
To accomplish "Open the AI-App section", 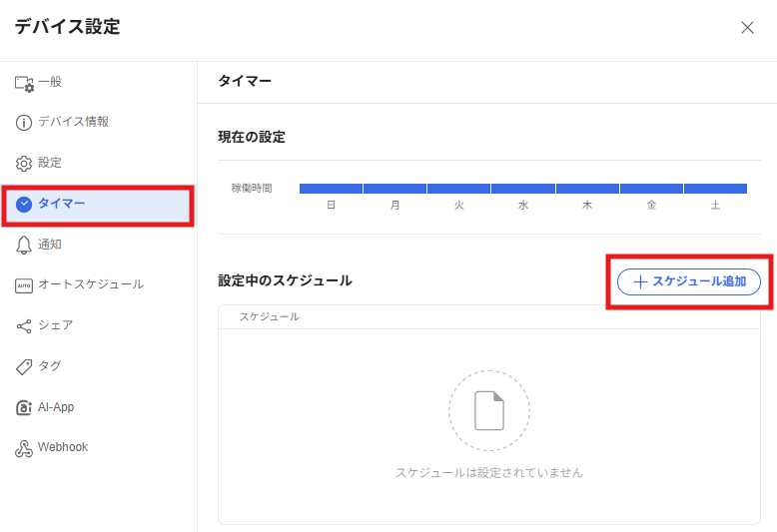I will (98, 407).
